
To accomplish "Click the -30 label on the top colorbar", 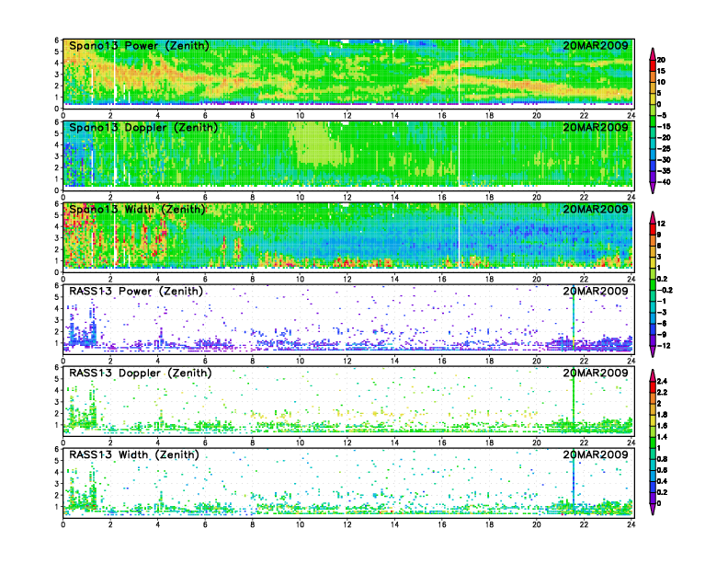I will pyautogui.click(x=664, y=160).
